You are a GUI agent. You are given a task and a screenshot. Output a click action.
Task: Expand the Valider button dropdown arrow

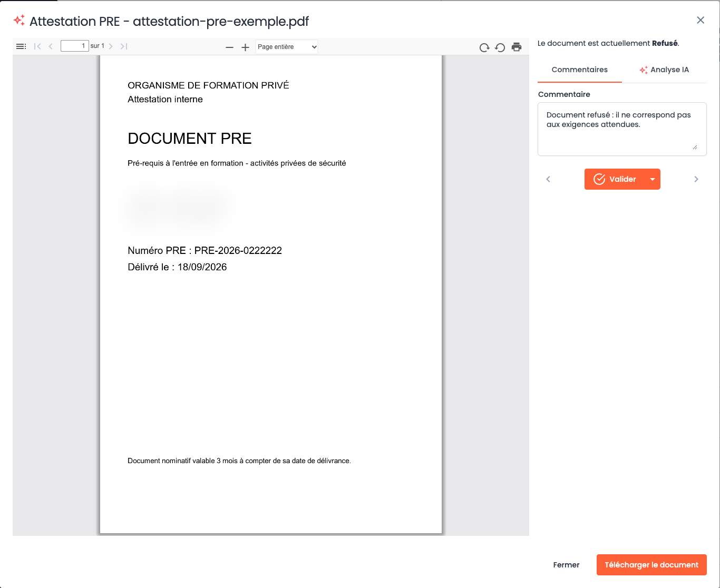(653, 179)
